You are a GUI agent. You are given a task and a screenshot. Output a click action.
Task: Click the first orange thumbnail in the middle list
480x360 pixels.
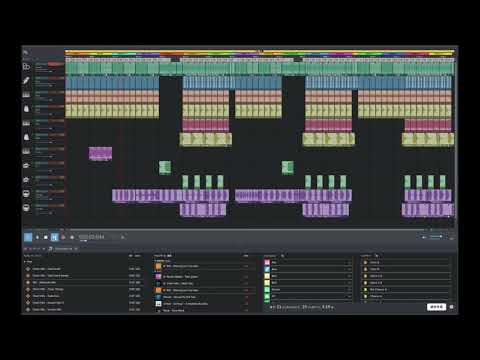(158, 266)
